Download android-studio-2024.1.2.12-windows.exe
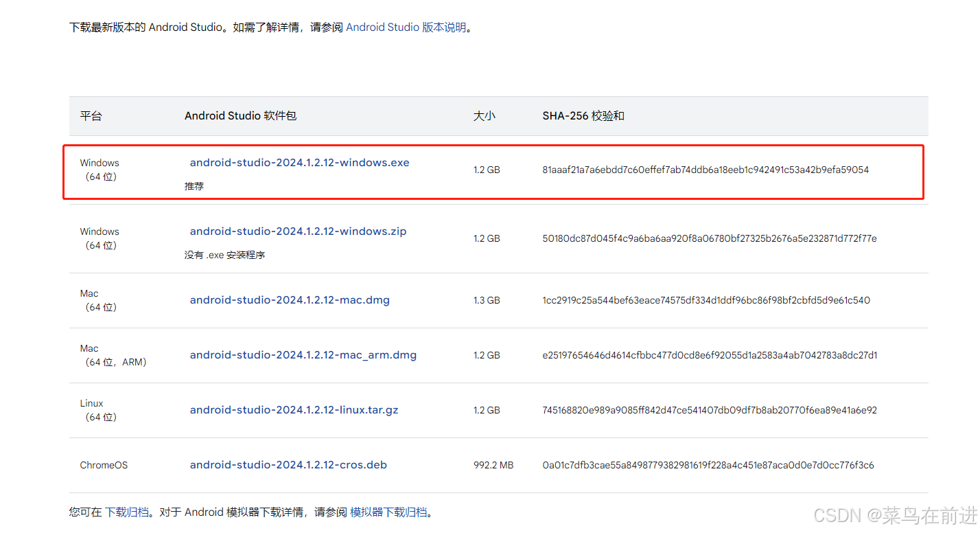Image resolution: width=980 pixels, height=533 pixels. 300,163
